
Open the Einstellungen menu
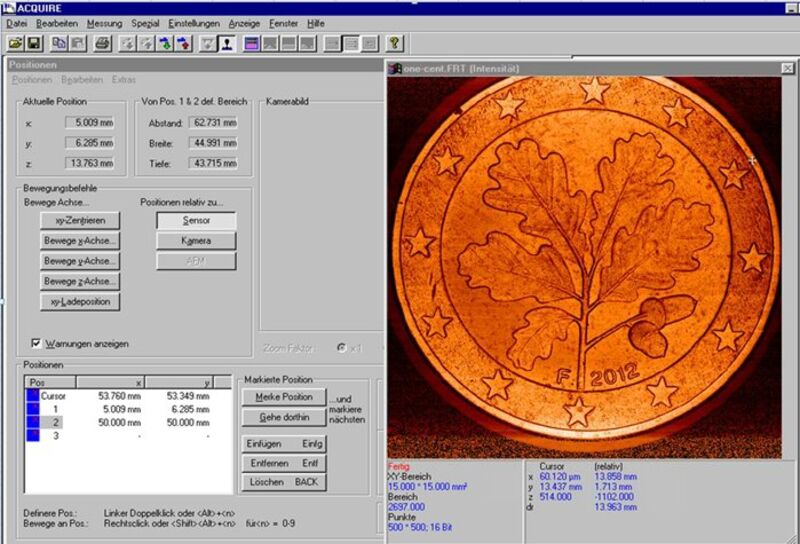pyautogui.click(x=194, y=23)
